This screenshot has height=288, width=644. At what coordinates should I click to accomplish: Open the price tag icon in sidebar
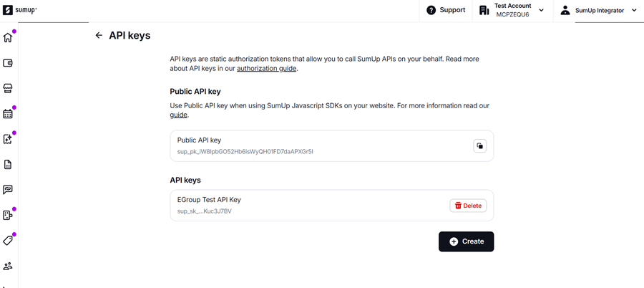coord(8,241)
